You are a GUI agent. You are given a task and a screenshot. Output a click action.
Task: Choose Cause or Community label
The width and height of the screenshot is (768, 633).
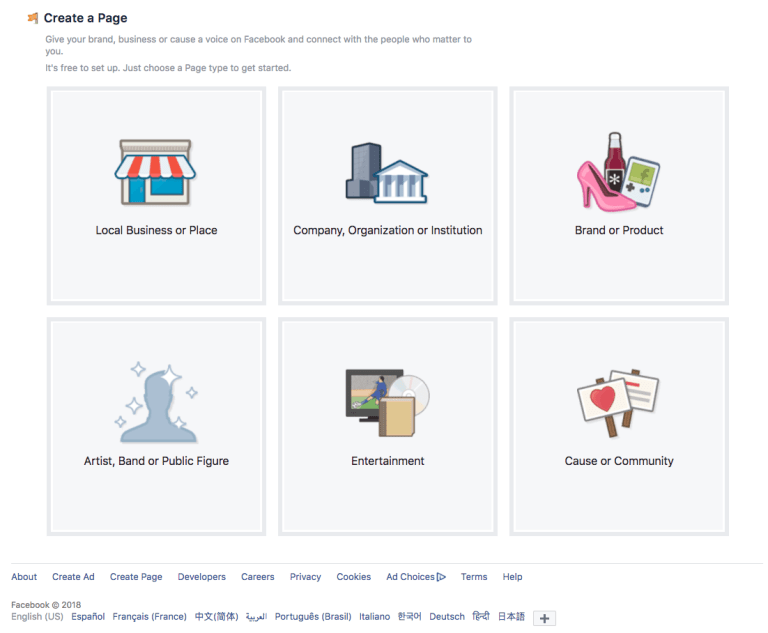point(619,461)
